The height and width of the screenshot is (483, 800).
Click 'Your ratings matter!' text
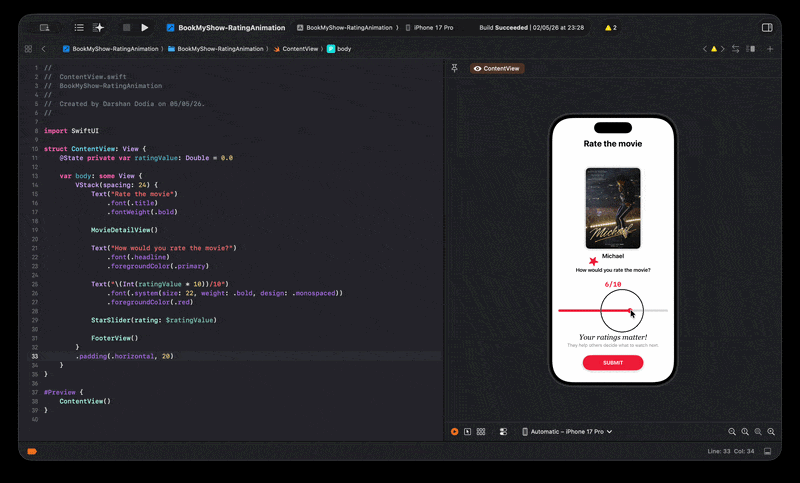[x=613, y=337]
